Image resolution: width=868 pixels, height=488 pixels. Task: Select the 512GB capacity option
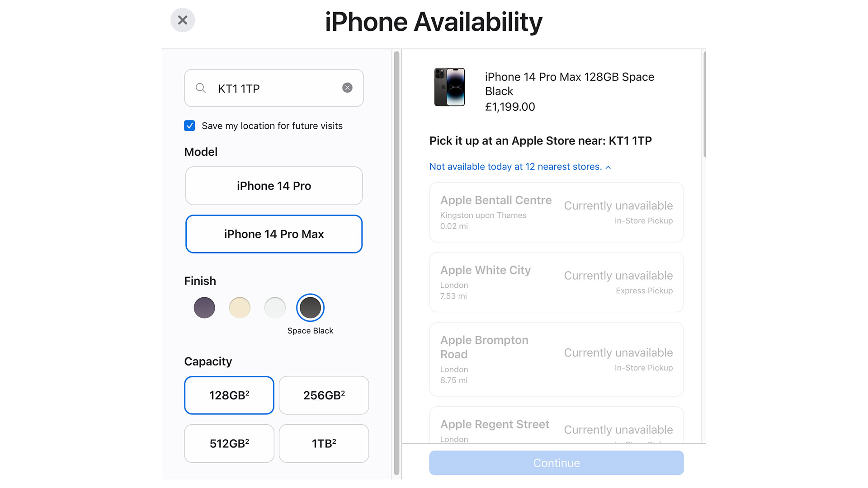[x=228, y=442]
